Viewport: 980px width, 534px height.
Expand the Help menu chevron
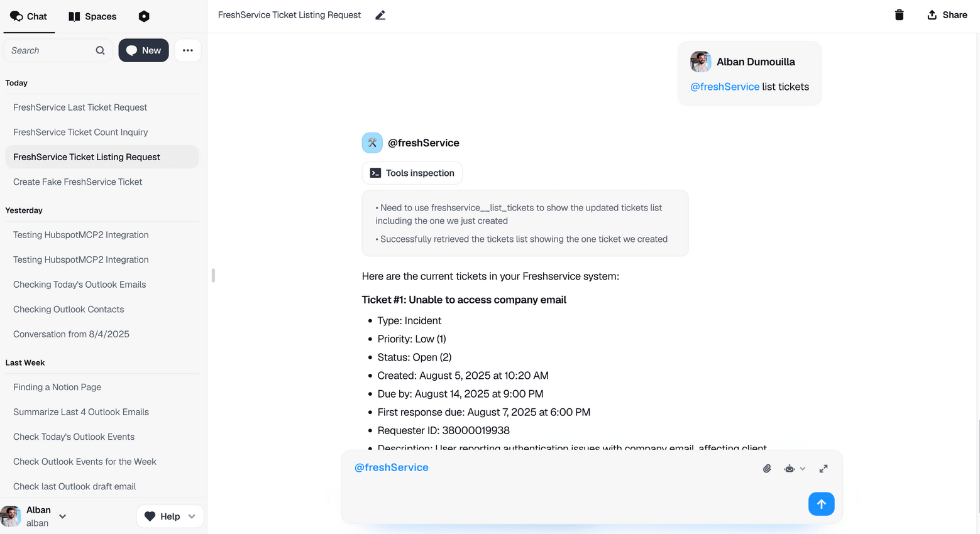pos(192,516)
